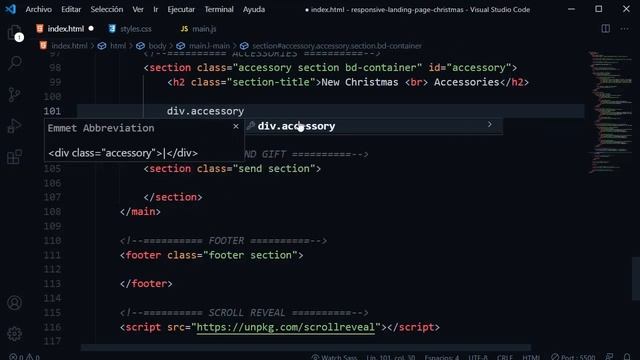640x360 pixels.
Task: Split the editor to the right
Action: click(606, 29)
